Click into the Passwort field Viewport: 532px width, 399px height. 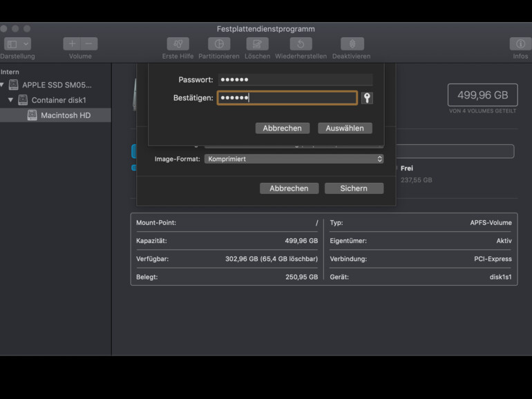[295, 79]
